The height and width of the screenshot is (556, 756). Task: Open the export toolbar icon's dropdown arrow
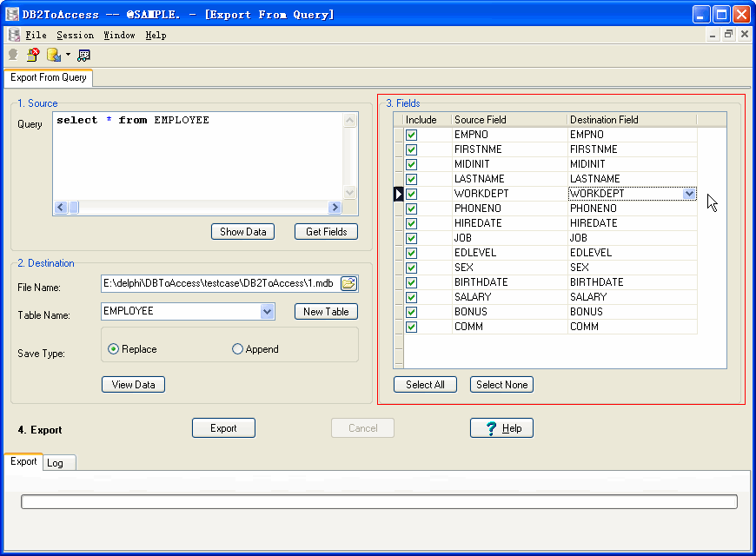(x=68, y=55)
